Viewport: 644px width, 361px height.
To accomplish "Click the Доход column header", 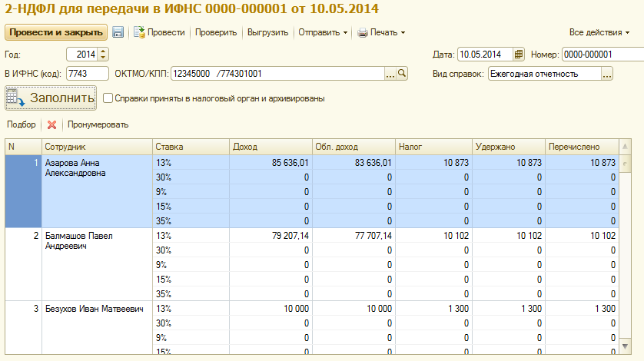I will 271,147.
